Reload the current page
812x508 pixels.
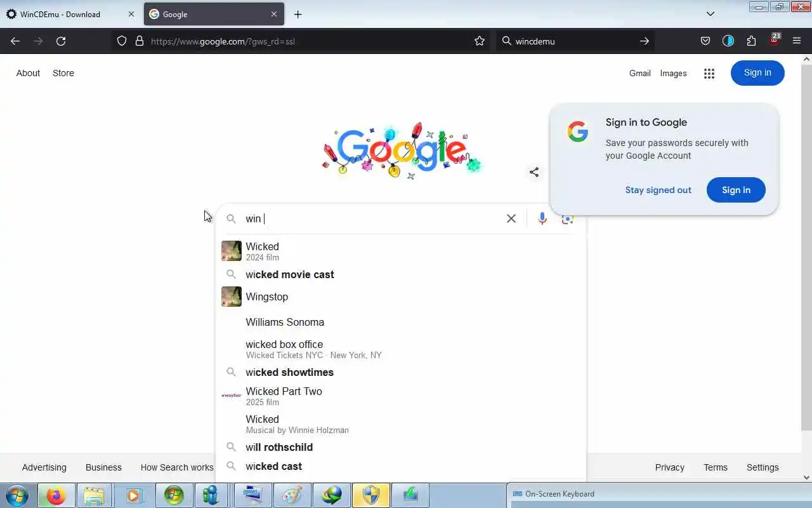tap(61, 41)
